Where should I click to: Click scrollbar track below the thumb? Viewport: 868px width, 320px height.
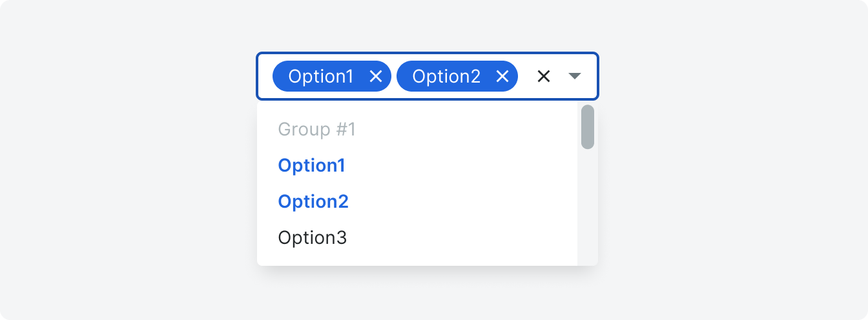click(x=588, y=206)
